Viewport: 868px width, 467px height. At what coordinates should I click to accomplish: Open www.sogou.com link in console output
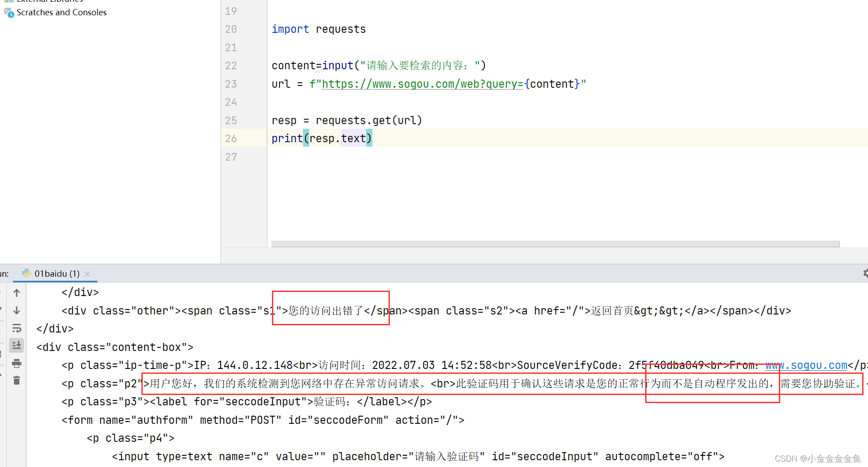point(806,365)
